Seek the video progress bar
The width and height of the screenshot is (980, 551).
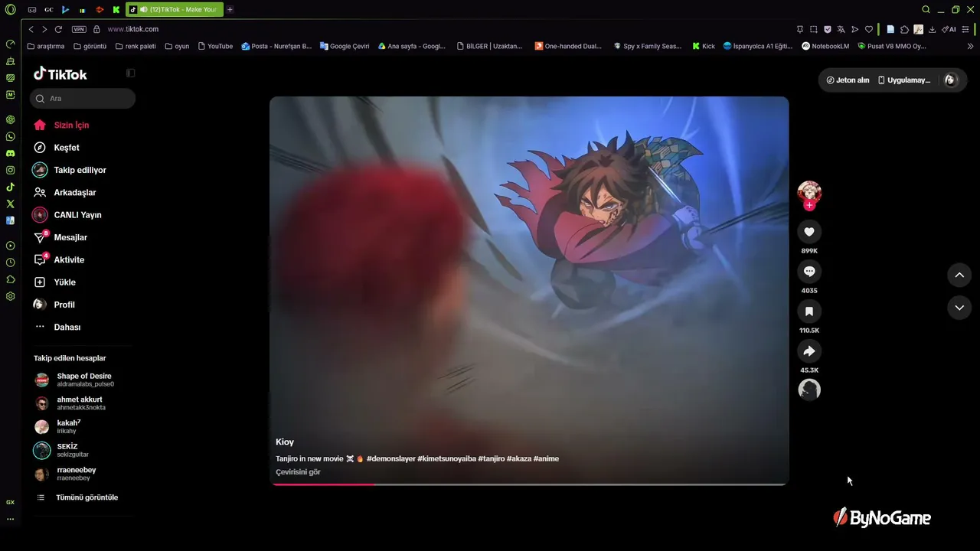click(x=529, y=484)
